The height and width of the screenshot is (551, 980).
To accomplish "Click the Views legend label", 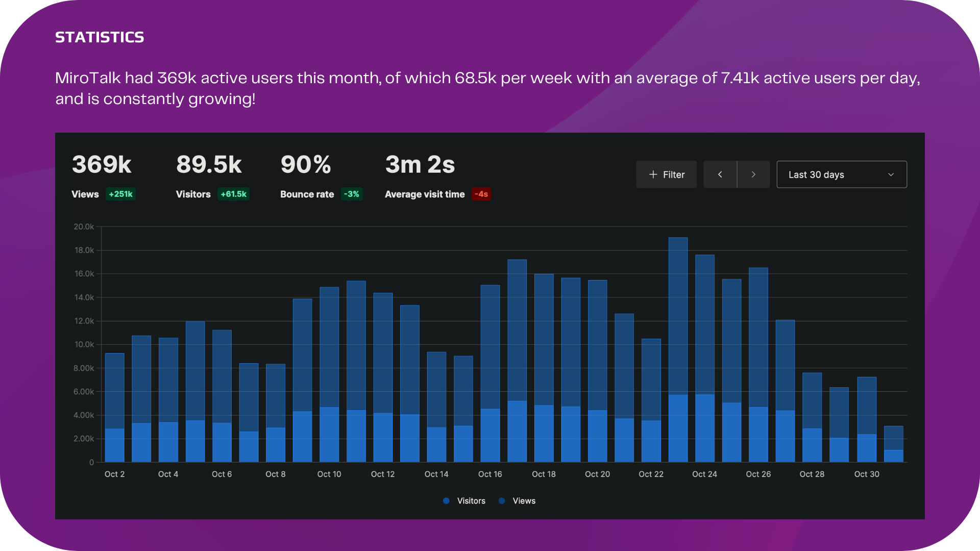I will tap(524, 501).
